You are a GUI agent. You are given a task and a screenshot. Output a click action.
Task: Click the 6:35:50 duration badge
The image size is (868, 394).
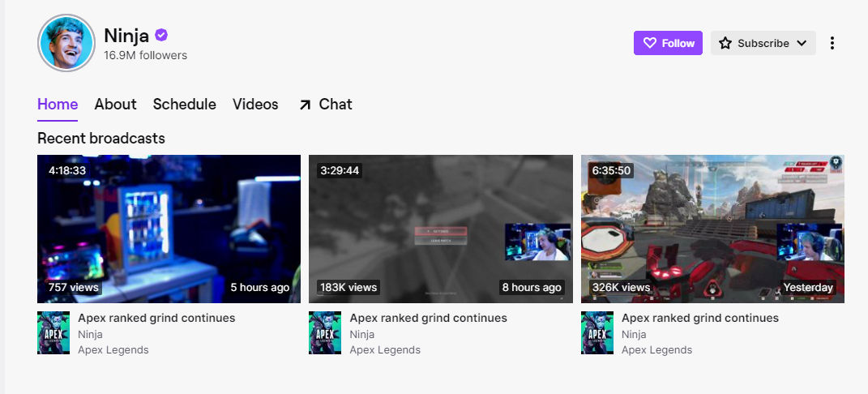[612, 170]
